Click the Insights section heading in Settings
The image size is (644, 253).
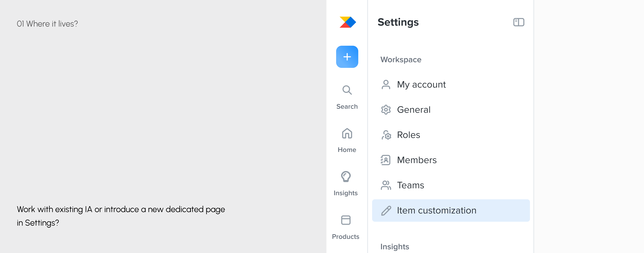click(395, 247)
